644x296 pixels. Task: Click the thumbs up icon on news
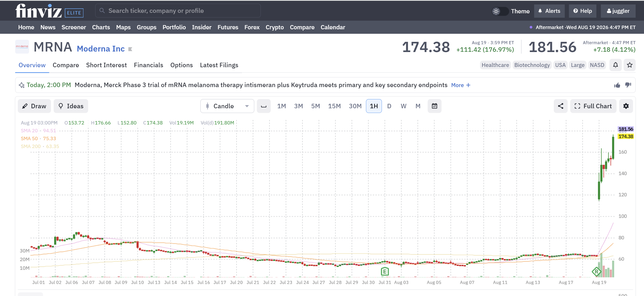tap(617, 85)
